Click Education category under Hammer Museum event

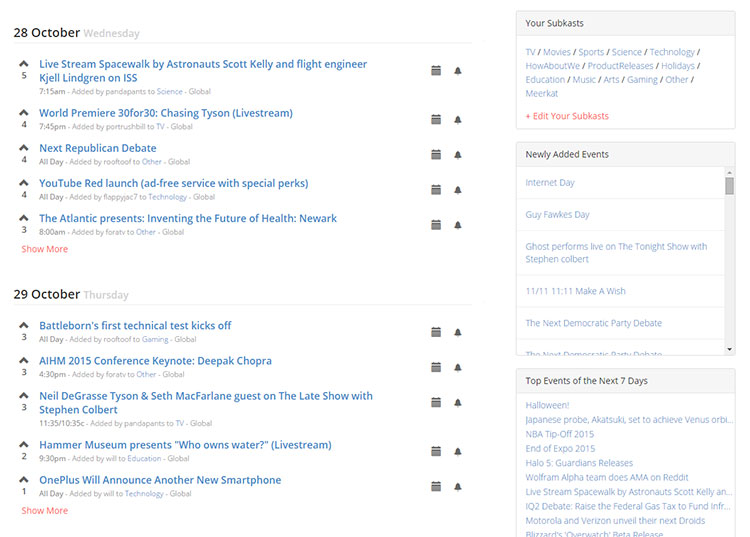[x=144, y=459]
